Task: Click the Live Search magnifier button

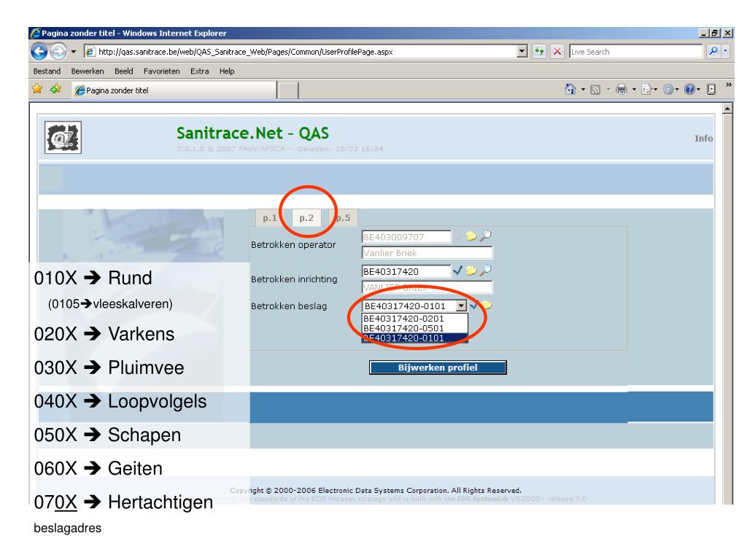Action: [x=713, y=52]
